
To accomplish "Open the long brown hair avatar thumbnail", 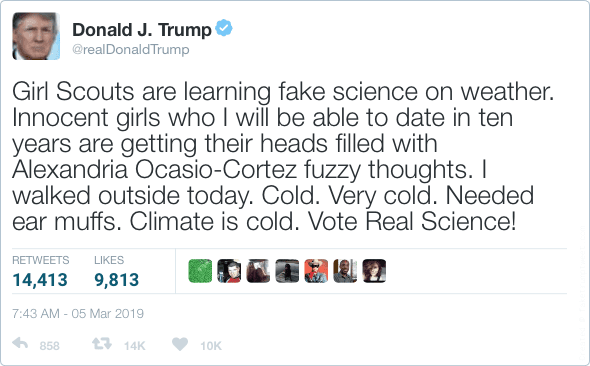I will tap(258, 271).
